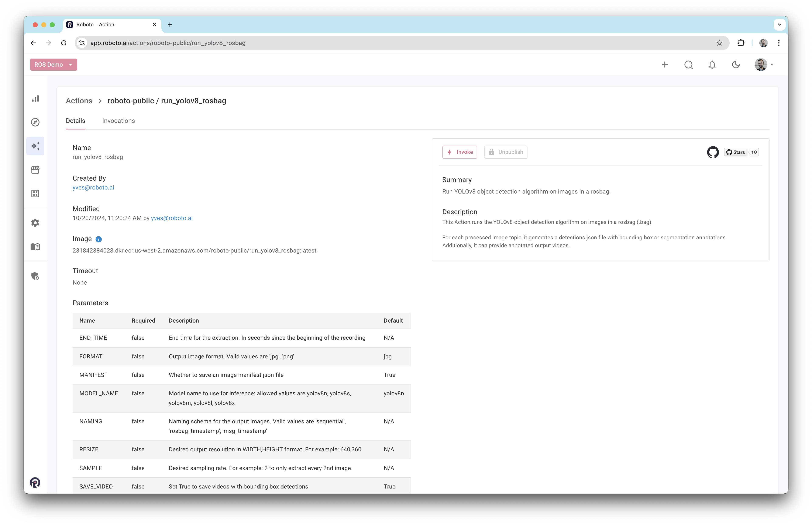Screen dimensions: 812x525
Task: Toggle dark mode with the moon icon
Action: tap(736, 65)
